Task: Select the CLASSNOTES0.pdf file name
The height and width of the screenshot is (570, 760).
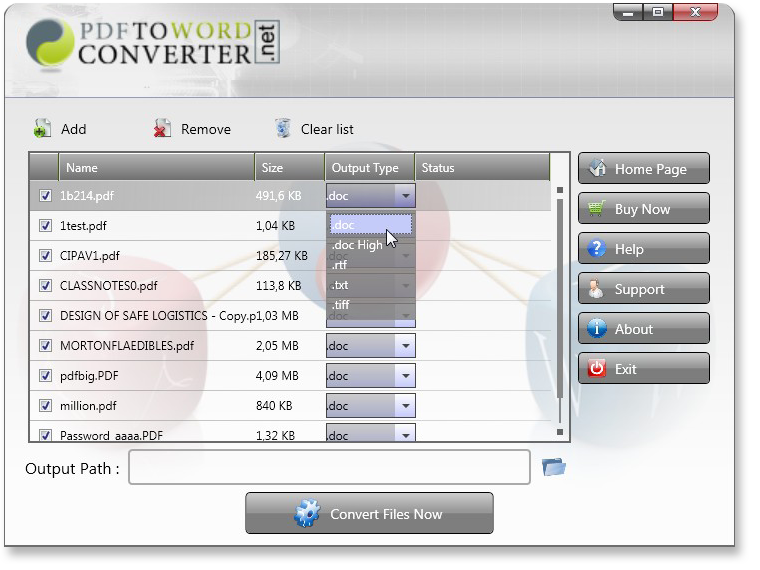Action: (x=109, y=286)
